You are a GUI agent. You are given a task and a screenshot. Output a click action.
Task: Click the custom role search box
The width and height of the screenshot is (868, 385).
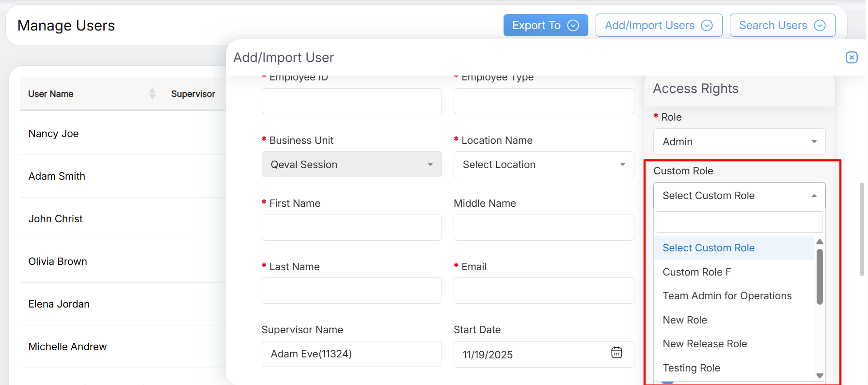(739, 222)
